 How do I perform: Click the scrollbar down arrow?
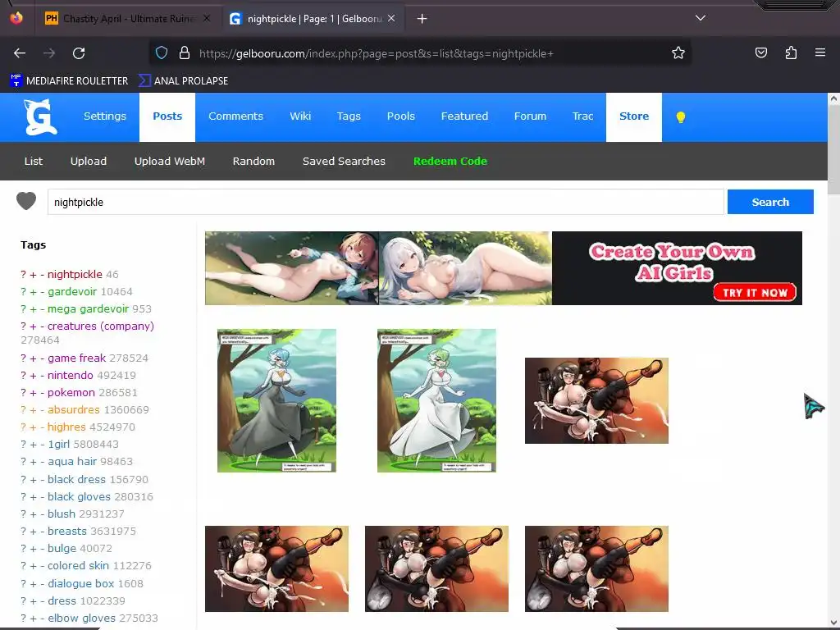click(x=833, y=624)
